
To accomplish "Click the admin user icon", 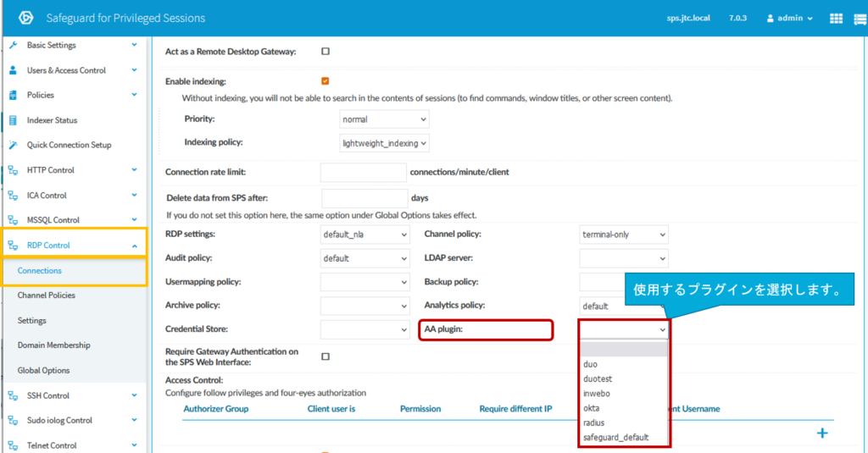I will click(770, 19).
